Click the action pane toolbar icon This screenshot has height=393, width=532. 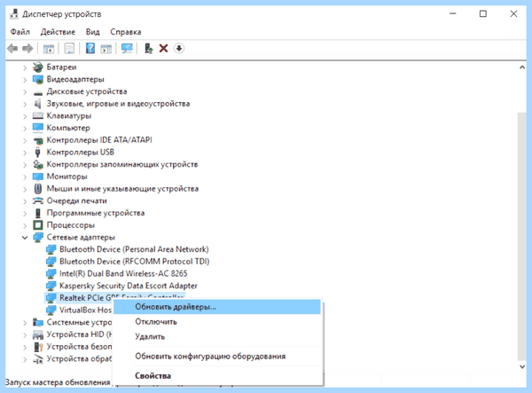click(106, 49)
